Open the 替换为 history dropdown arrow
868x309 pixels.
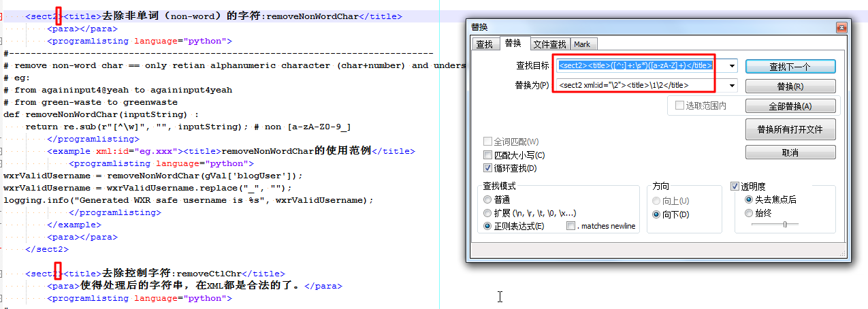[x=733, y=86]
